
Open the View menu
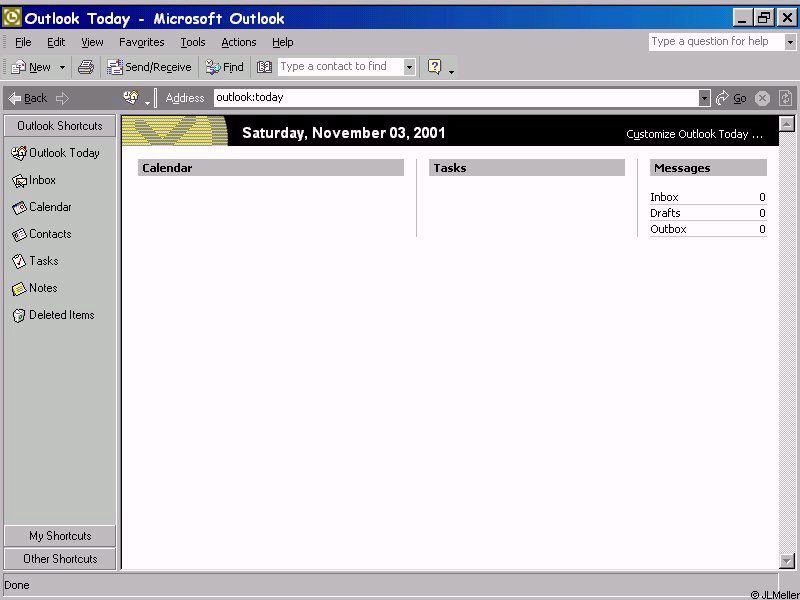[92, 42]
